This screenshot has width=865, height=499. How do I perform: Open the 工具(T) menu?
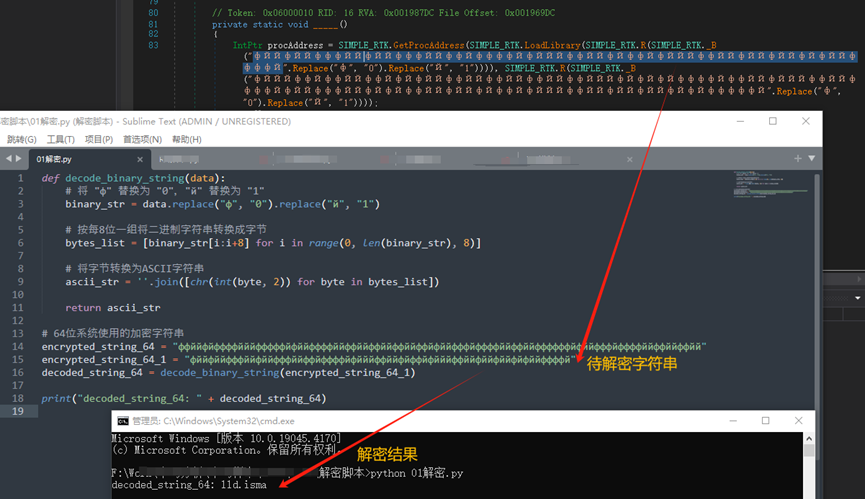pos(61,139)
